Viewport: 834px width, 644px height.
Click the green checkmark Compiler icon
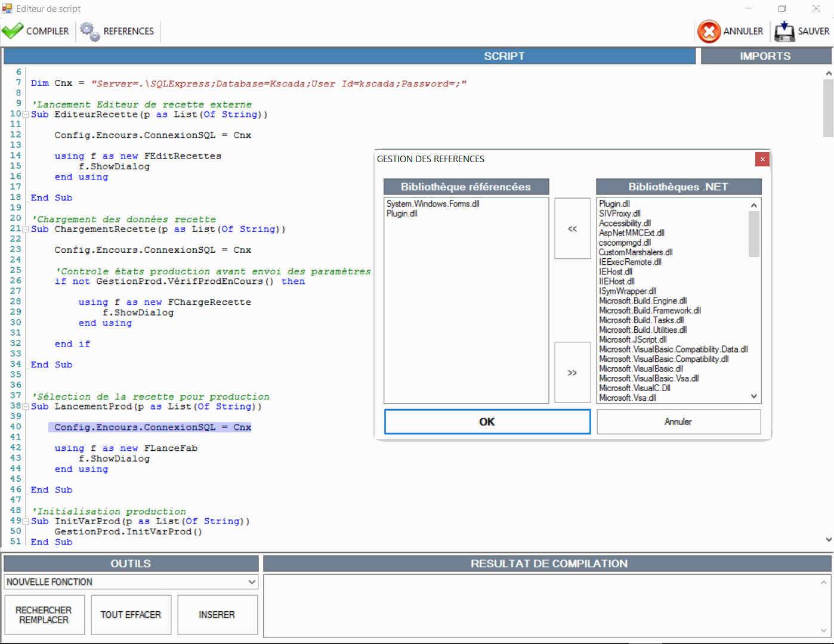coord(13,31)
